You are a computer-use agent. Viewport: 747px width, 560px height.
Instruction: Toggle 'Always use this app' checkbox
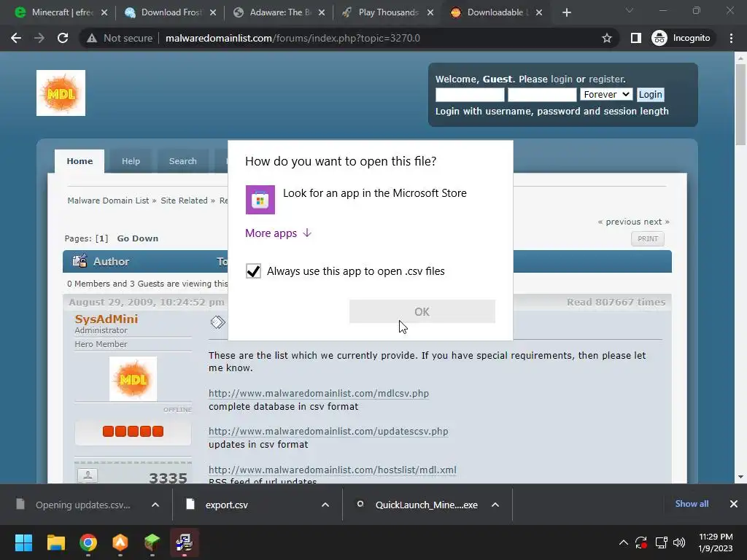click(x=253, y=271)
